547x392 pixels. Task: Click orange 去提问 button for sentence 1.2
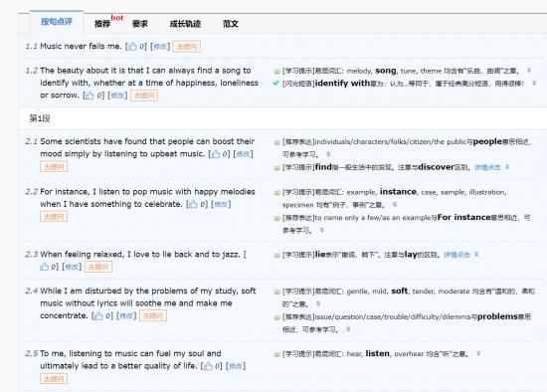pos(144,96)
